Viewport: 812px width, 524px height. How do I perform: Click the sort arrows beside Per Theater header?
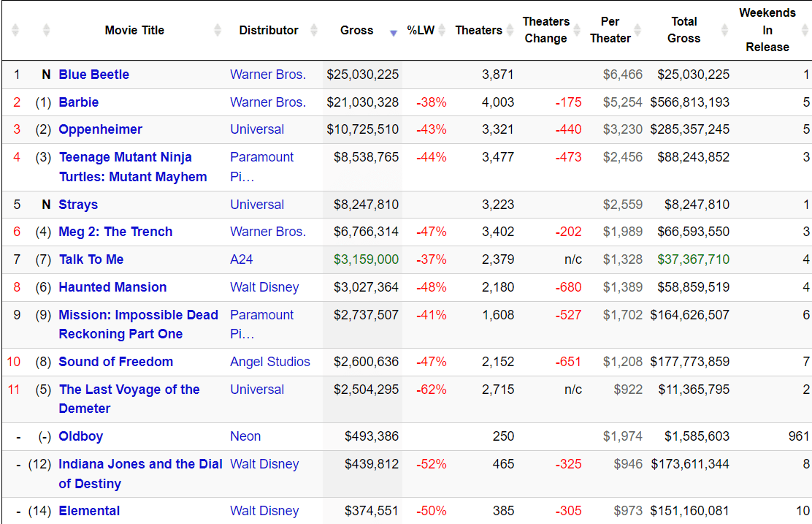(637, 30)
